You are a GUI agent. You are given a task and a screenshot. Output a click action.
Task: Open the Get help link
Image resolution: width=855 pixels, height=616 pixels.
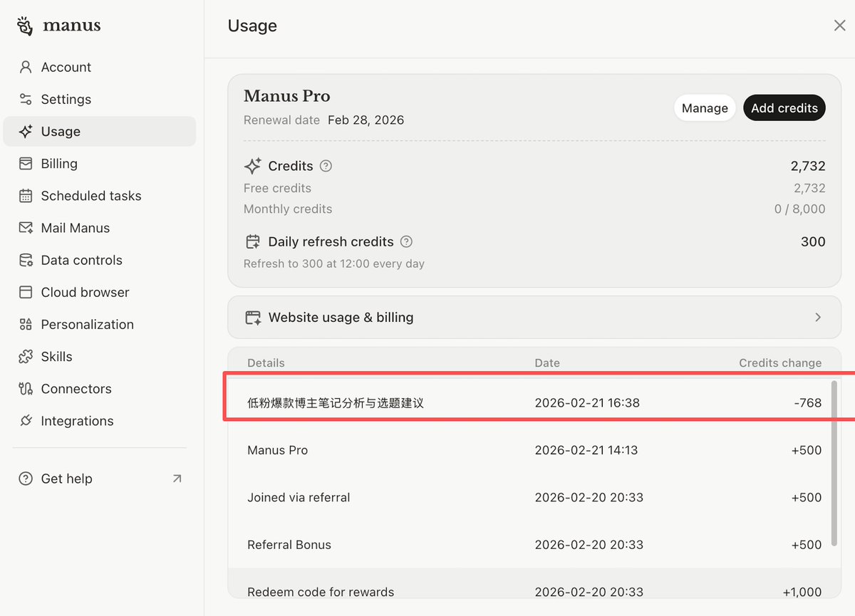pos(100,479)
